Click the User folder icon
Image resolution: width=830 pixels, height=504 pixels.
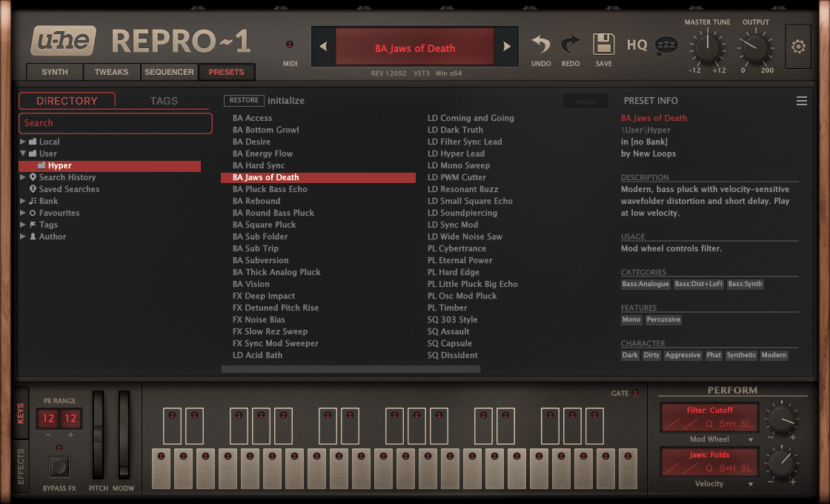coord(33,153)
